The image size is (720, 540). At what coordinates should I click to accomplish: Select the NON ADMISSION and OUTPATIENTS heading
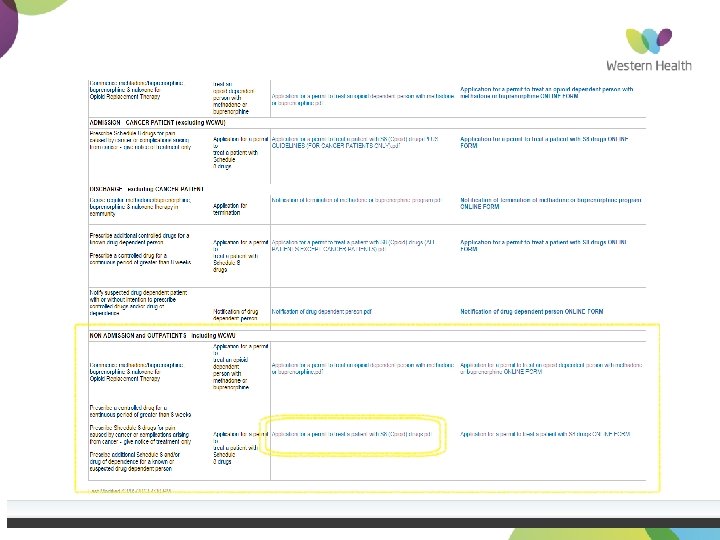click(x=162, y=336)
